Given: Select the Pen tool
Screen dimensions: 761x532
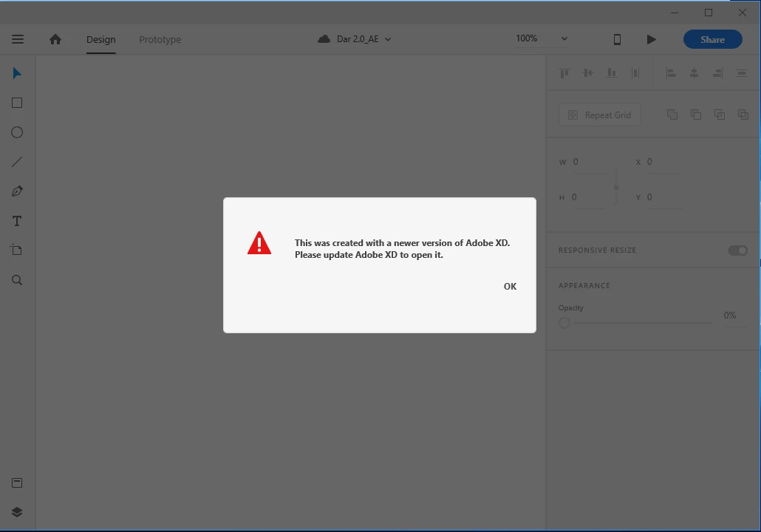Looking at the screenshot, I should pyautogui.click(x=17, y=191).
